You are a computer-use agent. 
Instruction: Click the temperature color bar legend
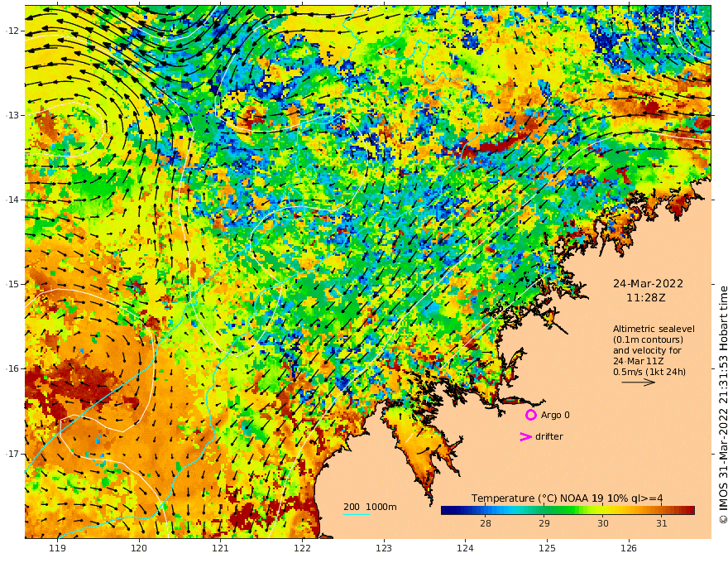pos(568,511)
